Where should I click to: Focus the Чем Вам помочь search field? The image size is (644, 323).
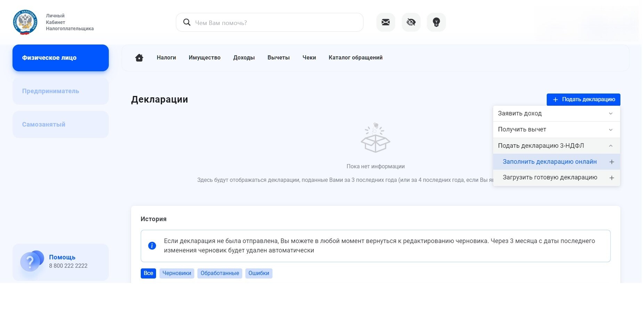270,22
